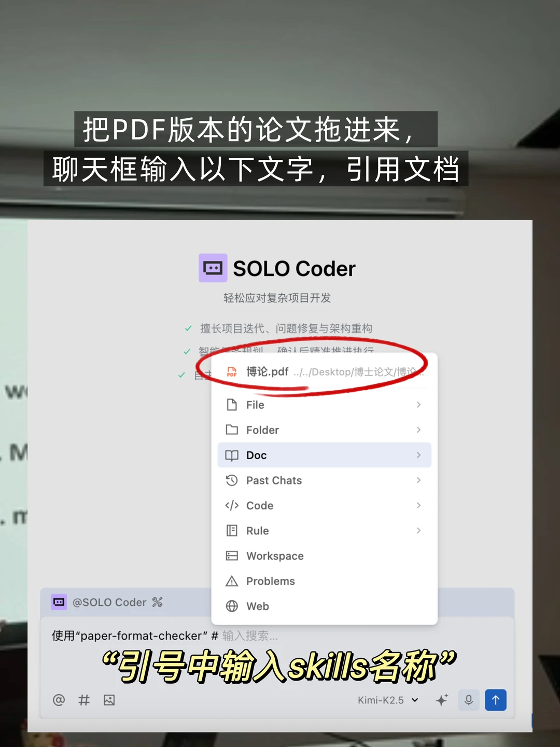
Task: Open the Folder menu entry
Action: coord(325,430)
